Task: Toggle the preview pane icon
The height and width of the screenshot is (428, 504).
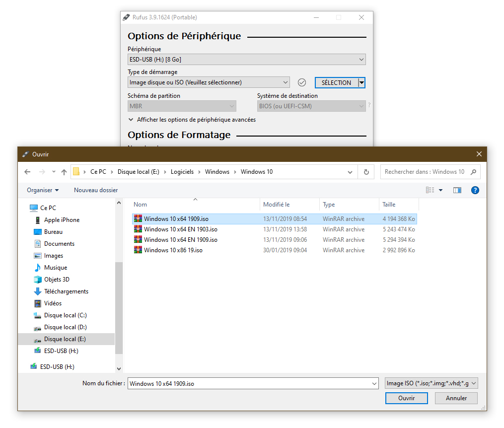Action: point(457,190)
